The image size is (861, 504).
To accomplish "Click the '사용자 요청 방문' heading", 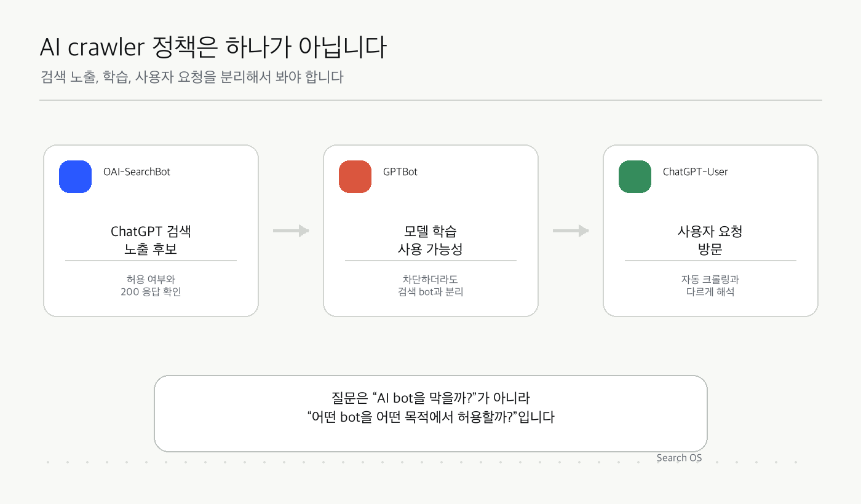I will pos(710,240).
